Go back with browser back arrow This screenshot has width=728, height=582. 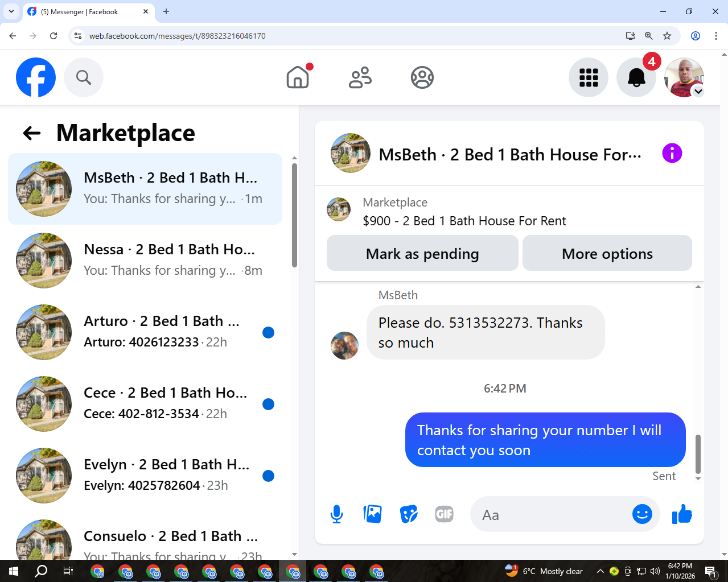[13, 36]
